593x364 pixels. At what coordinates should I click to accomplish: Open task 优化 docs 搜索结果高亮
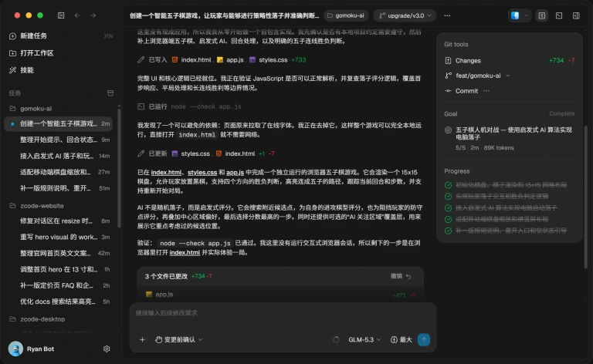coord(59,302)
